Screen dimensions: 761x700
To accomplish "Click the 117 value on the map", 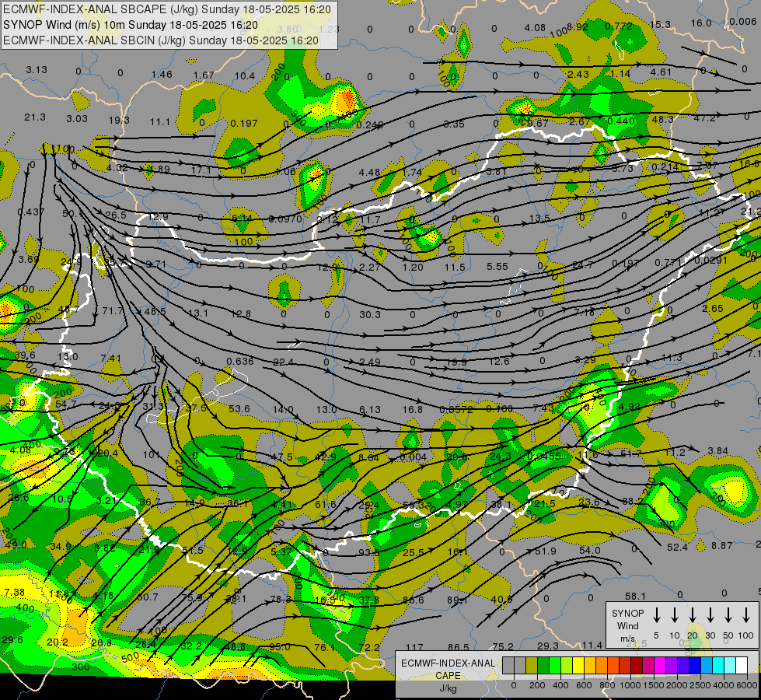I will coord(414,648).
